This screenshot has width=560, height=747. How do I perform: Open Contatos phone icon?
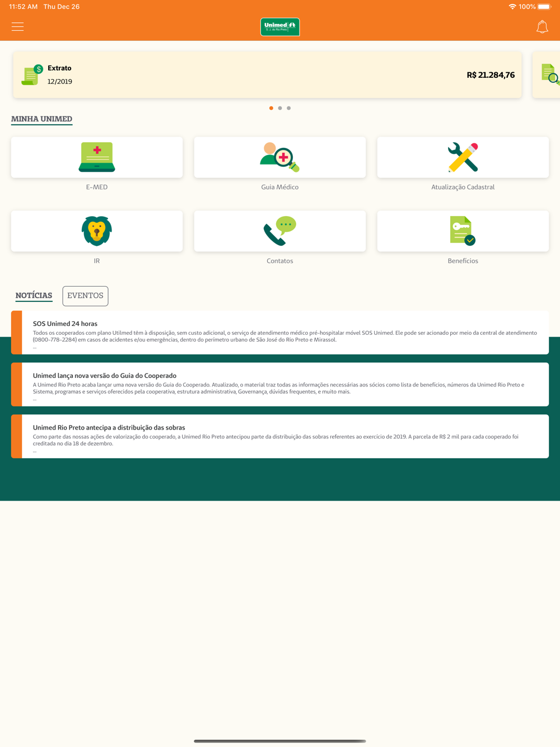coord(280,231)
